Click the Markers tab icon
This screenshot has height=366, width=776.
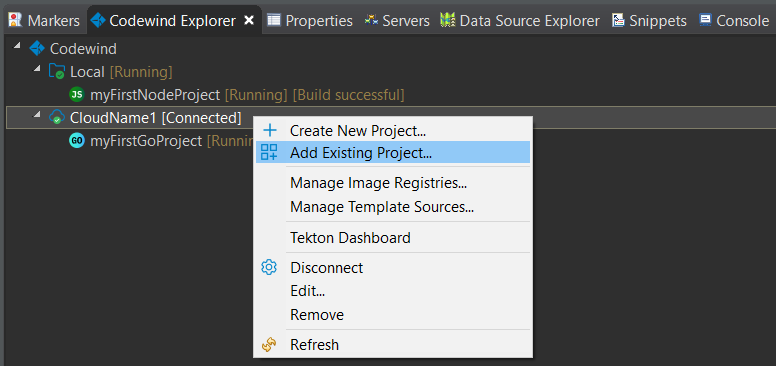[x=16, y=20]
